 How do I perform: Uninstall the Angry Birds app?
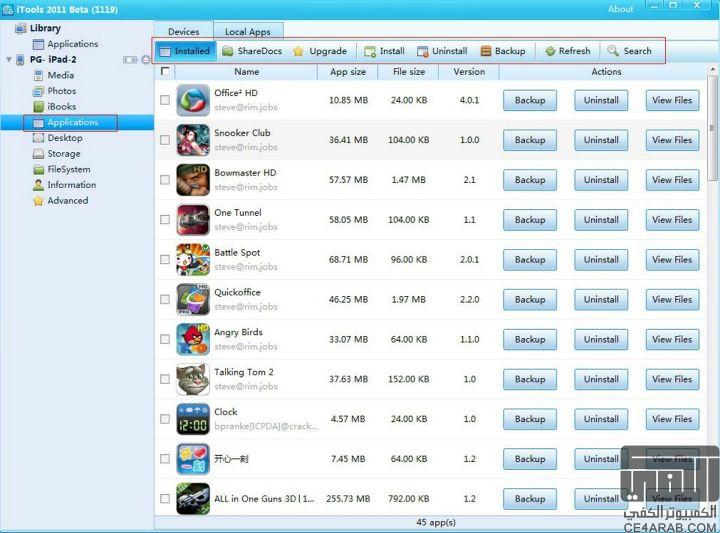601,339
